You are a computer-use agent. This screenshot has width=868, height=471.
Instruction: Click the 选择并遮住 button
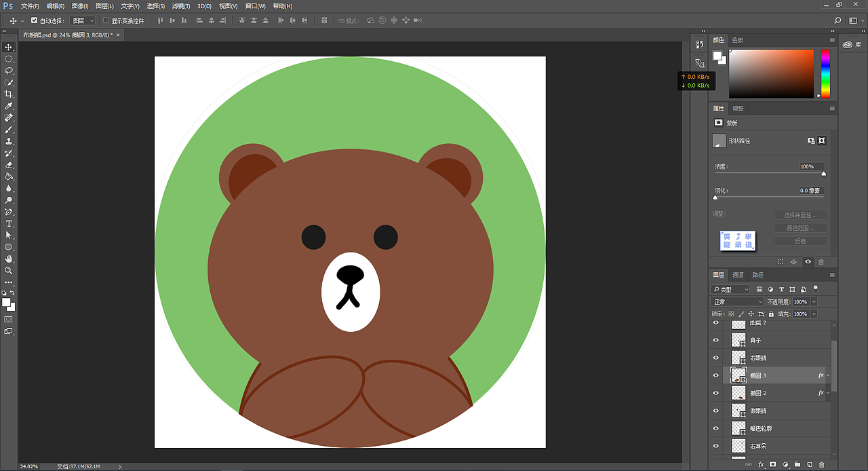pyautogui.click(x=800, y=215)
